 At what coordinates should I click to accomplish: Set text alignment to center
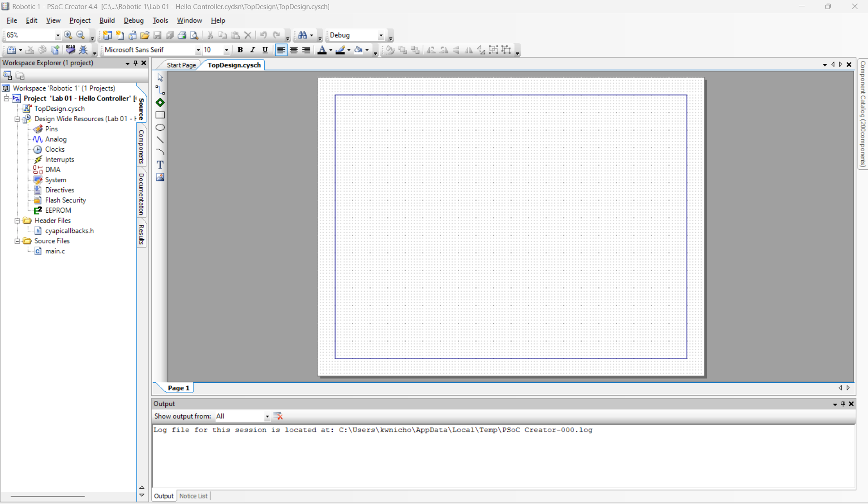(x=294, y=50)
